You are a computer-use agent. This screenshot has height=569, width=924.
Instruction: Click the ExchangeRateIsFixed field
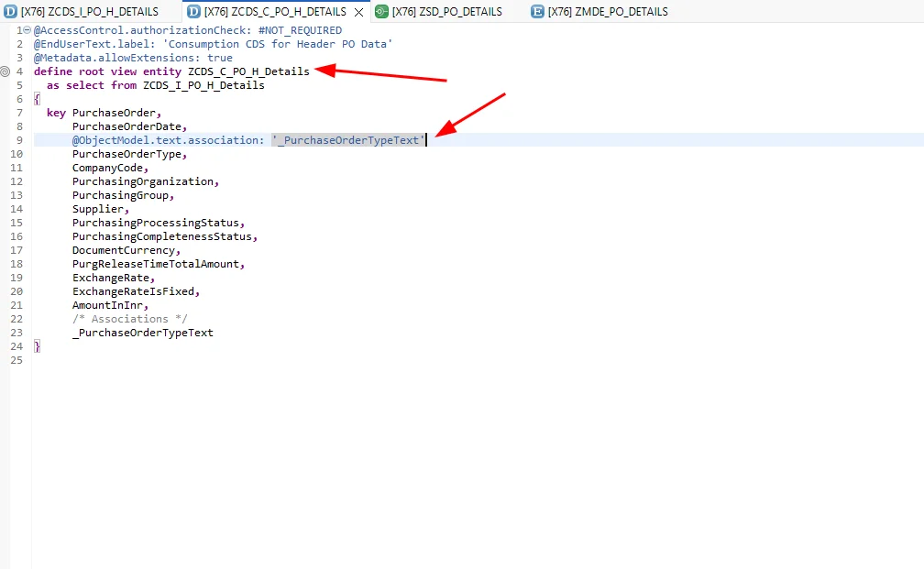click(x=133, y=291)
